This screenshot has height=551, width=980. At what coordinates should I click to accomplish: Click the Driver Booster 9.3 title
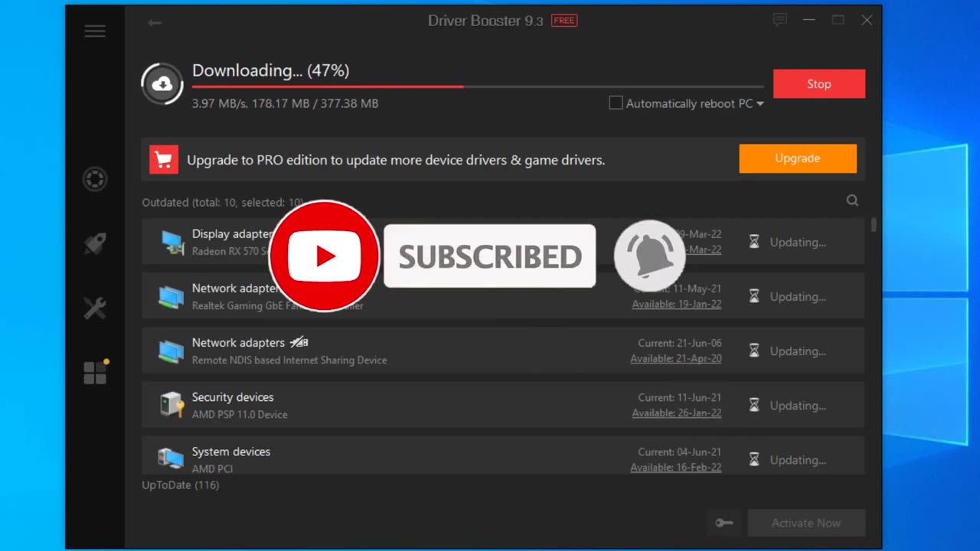tap(485, 21)
